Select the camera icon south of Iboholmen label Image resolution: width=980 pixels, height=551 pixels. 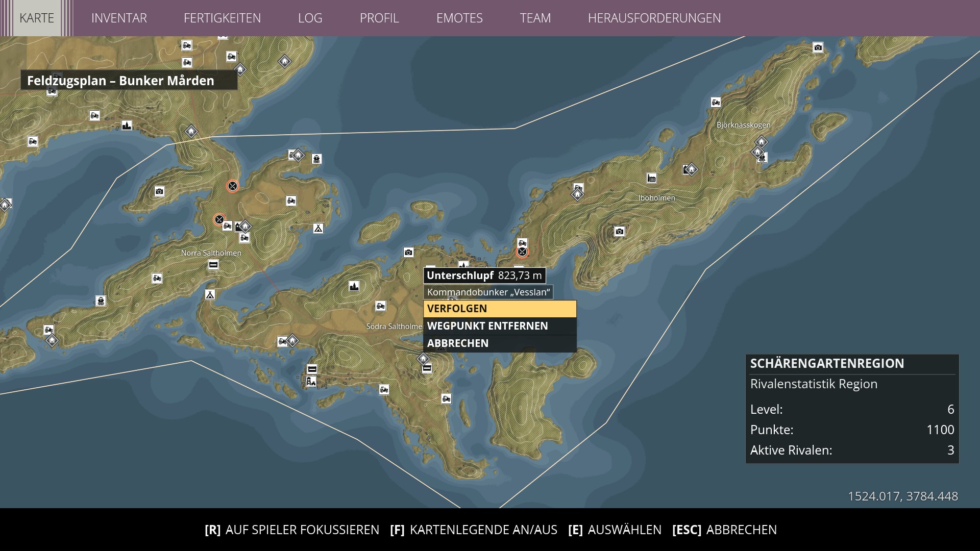[619, 232]
